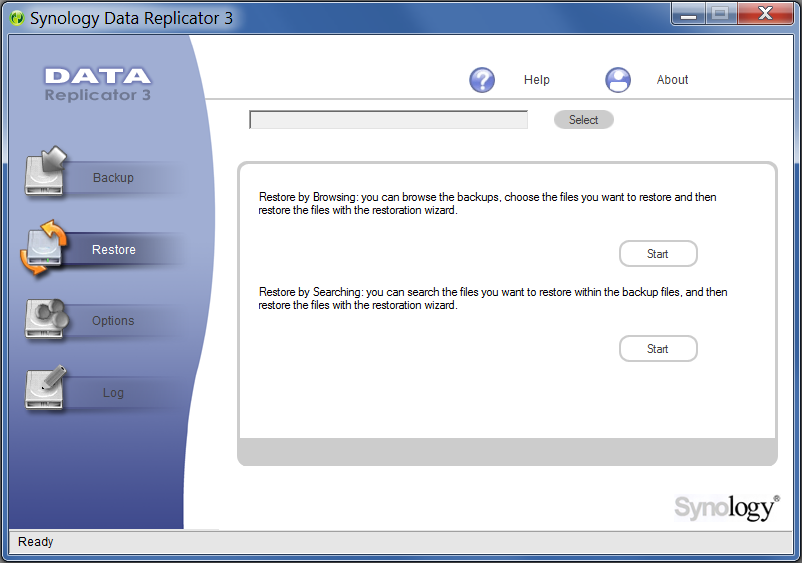The image size is (802, 563).
Task: Open the About text link
Action: coord(672,80)
